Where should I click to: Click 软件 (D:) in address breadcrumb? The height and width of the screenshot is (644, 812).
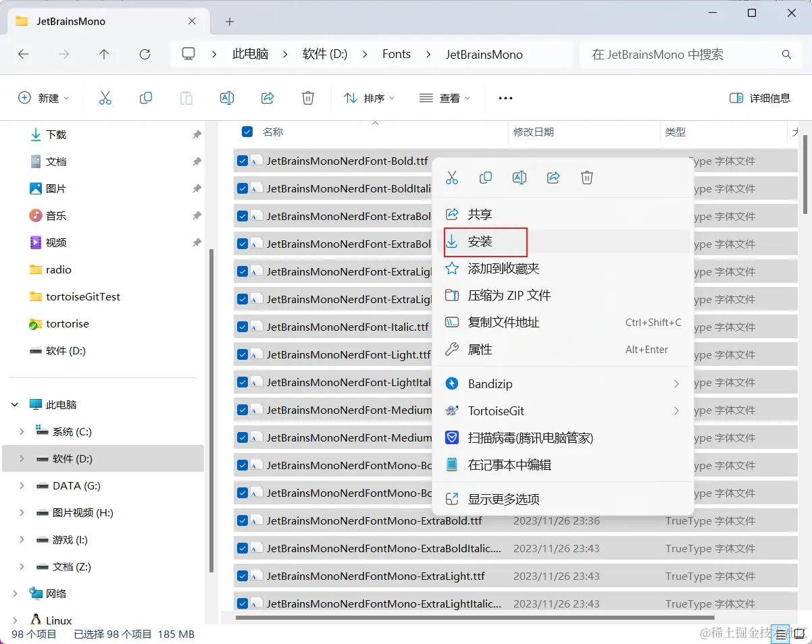tap(325, 55)
